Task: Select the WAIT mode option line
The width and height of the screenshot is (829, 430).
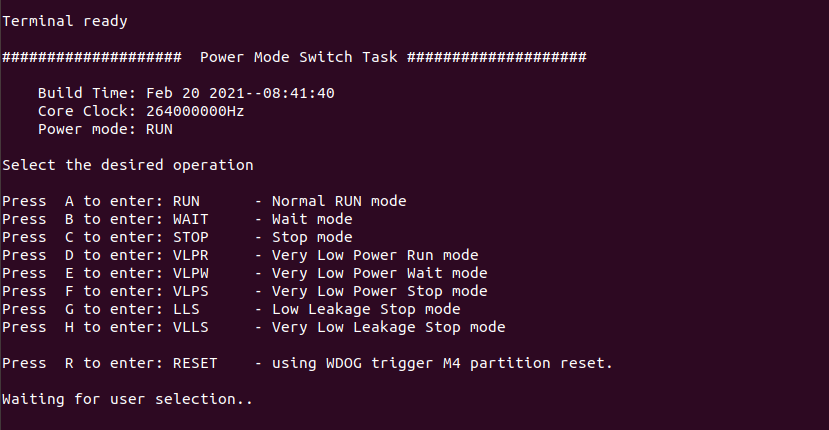Action: 177,219
